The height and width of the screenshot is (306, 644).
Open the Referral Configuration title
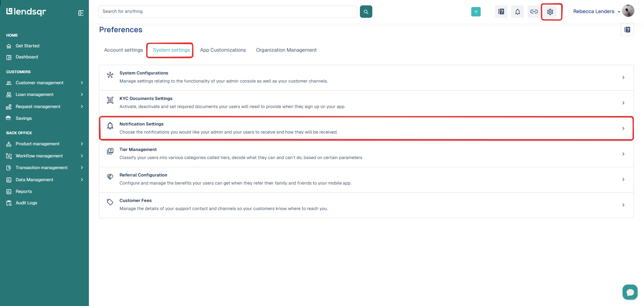[x=143, y=175]
